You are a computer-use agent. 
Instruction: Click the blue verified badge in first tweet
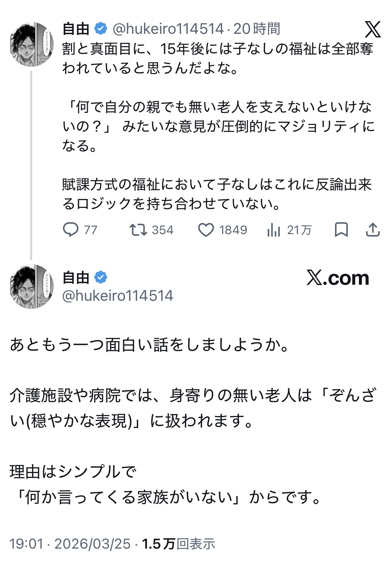pos(101,29)
